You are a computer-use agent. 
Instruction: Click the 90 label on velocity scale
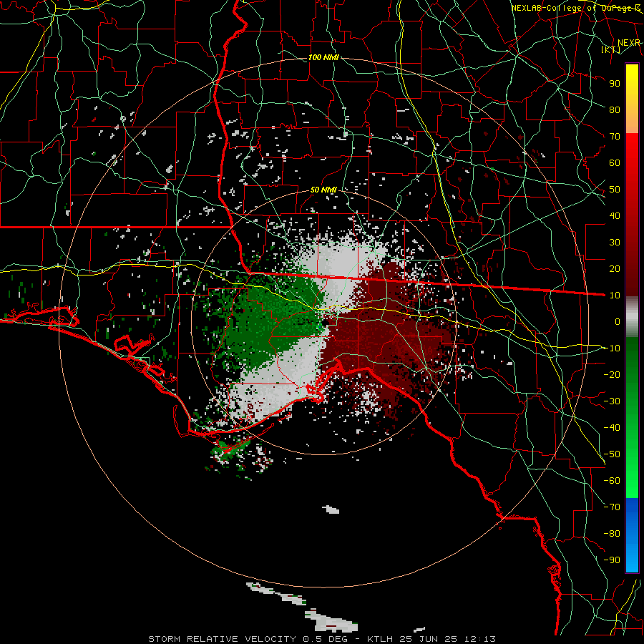[615, 84]
